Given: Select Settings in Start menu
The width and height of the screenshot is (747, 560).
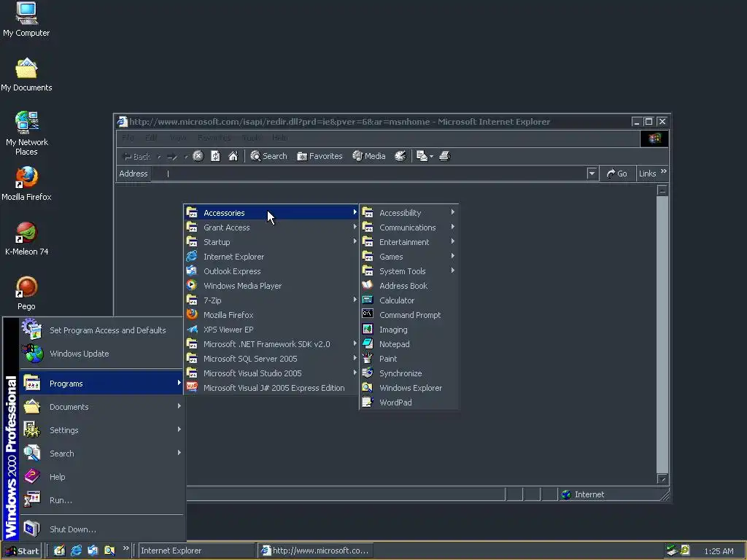Looking at the screenshot, I should [101, 430].
